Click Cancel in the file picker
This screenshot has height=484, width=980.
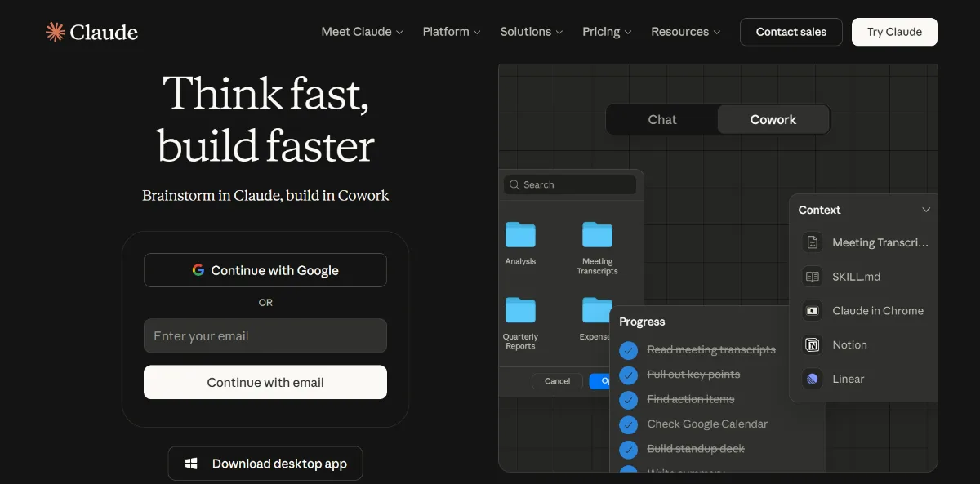[x=557, y=381]
